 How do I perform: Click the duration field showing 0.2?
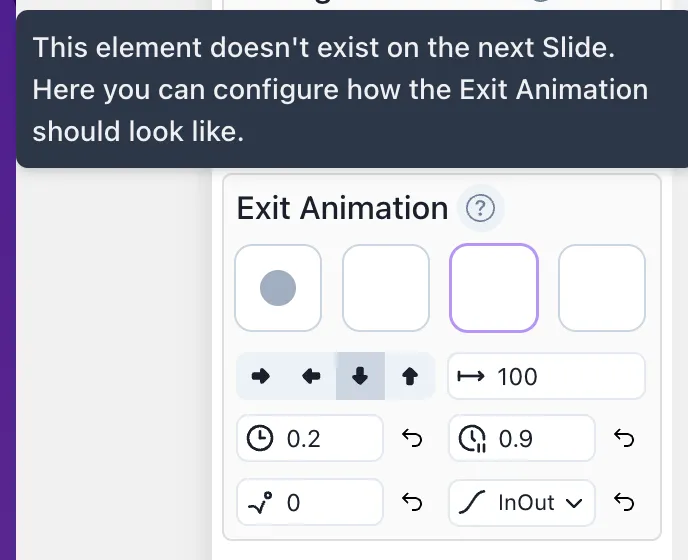[310, 438]
